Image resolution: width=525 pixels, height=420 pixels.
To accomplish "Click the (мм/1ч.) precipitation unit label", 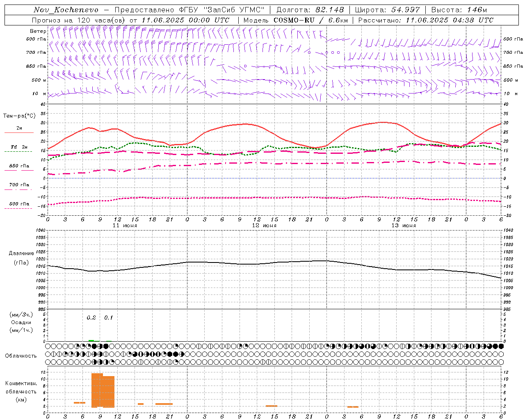I will pos(21,330).
